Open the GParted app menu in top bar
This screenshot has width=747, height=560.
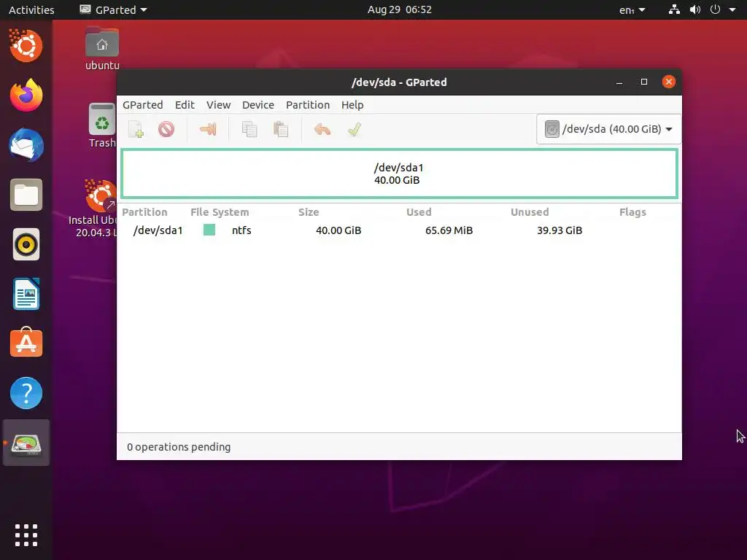tap(113, 9)
